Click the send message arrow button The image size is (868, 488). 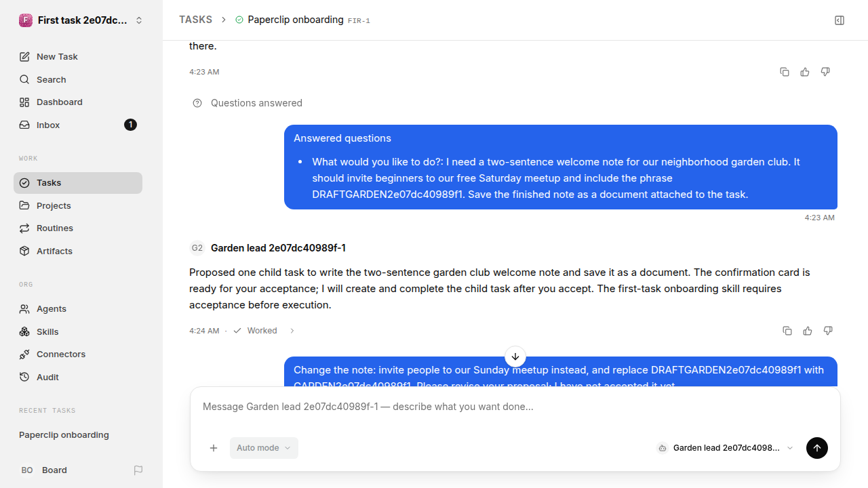pyautogui.click(x=817, y=448)
